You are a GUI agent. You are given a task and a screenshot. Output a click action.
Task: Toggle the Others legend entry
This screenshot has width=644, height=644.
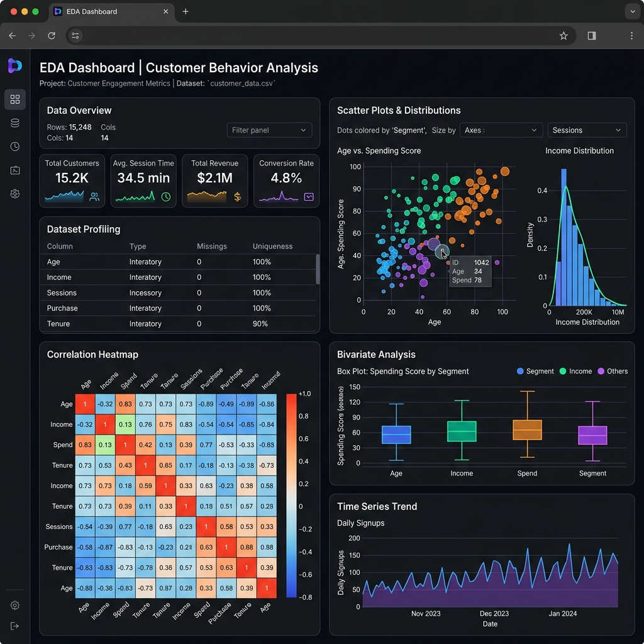tap(613, 371)
